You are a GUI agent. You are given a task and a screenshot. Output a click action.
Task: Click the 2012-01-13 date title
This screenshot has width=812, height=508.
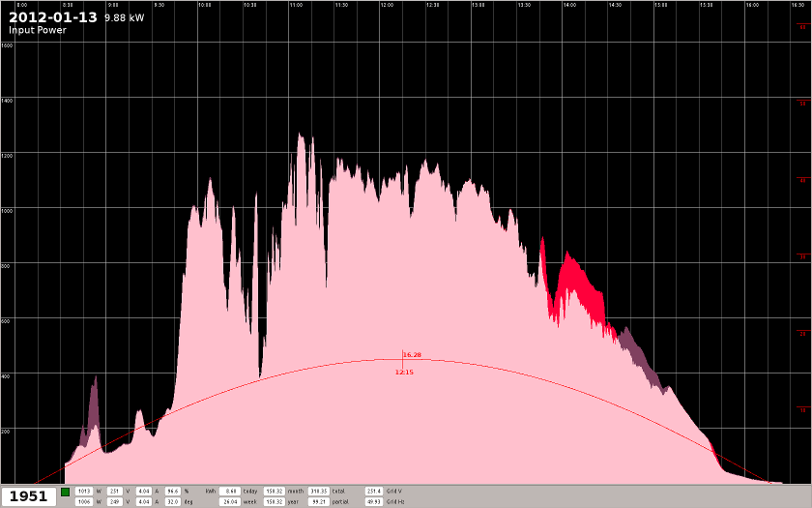[53, 17]
